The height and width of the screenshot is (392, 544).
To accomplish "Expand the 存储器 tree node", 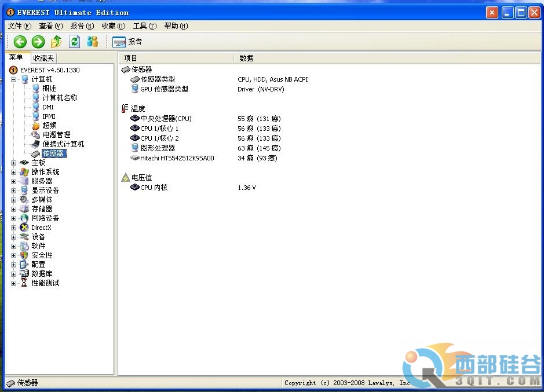I will coord(13,209).
